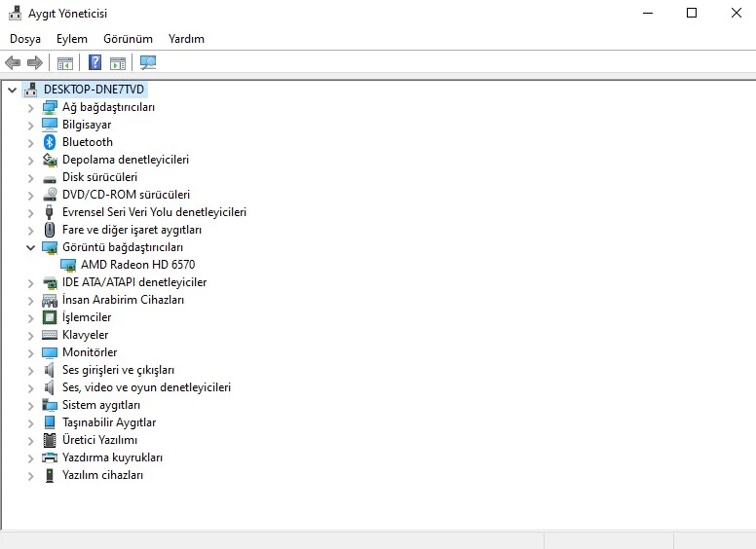This screenshot has width=756, height=549.
Task: Open the Görünüm menu
Action: [x=128, y=39]
